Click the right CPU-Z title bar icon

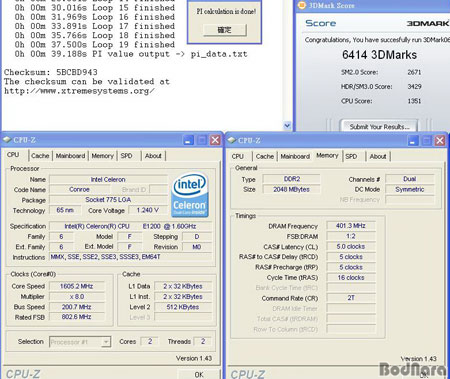pyautogui.click(x=232, y=140)
